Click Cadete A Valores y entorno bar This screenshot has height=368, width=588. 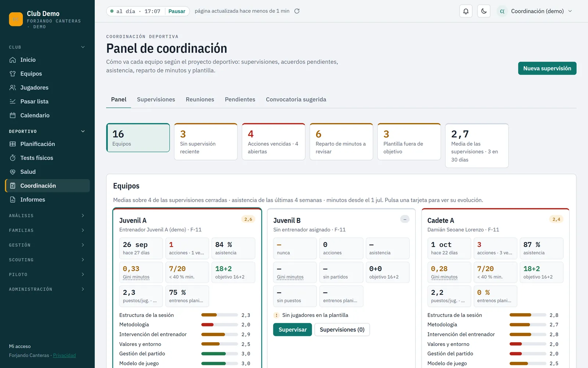[x=528, y=344]
